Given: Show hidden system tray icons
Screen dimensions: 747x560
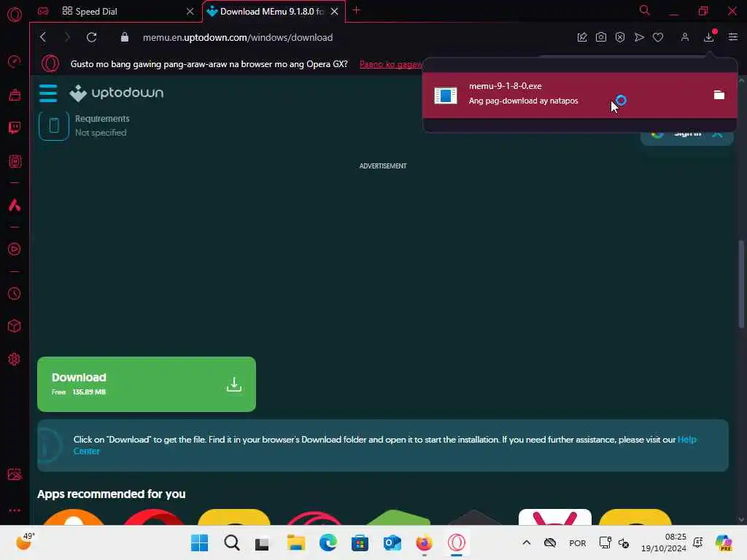Looking at the screenshot, I should point(527,542).
